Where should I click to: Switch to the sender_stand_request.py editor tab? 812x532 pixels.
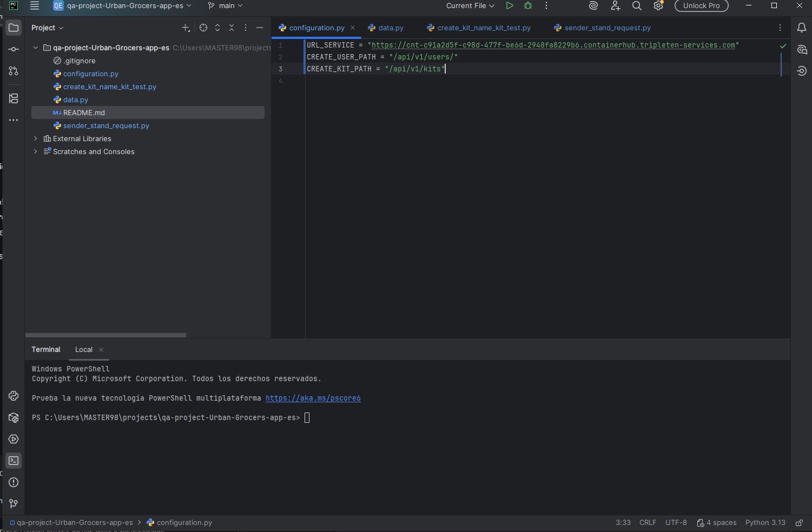tap(607, 28)
